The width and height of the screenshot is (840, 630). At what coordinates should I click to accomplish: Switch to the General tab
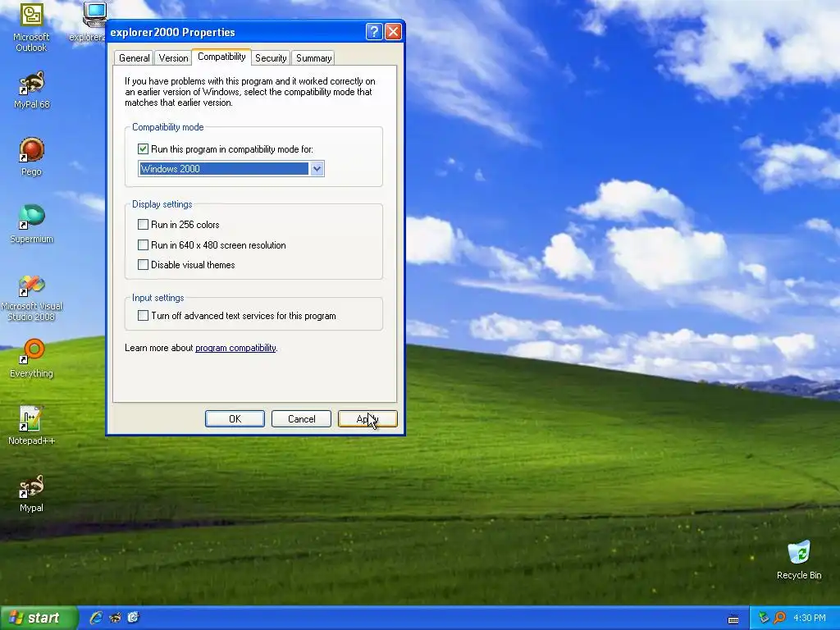pyautogui.click(x=134, y=58)
